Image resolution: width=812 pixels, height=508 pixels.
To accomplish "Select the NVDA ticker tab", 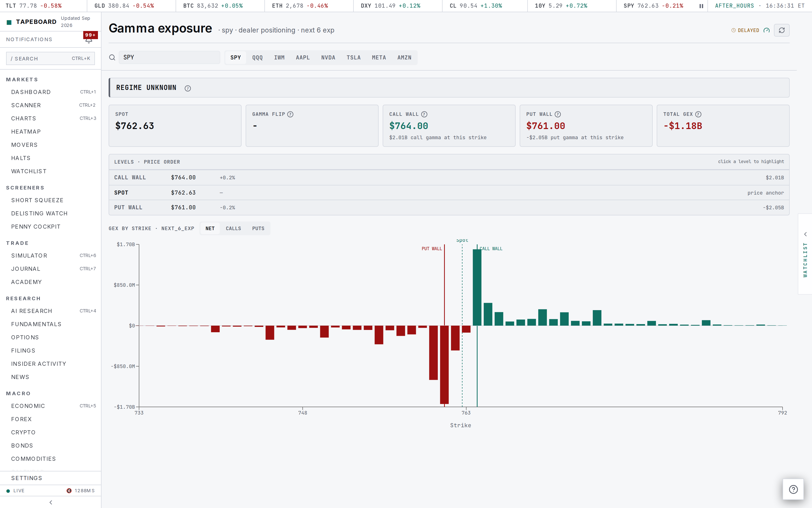I will point(328,57).
